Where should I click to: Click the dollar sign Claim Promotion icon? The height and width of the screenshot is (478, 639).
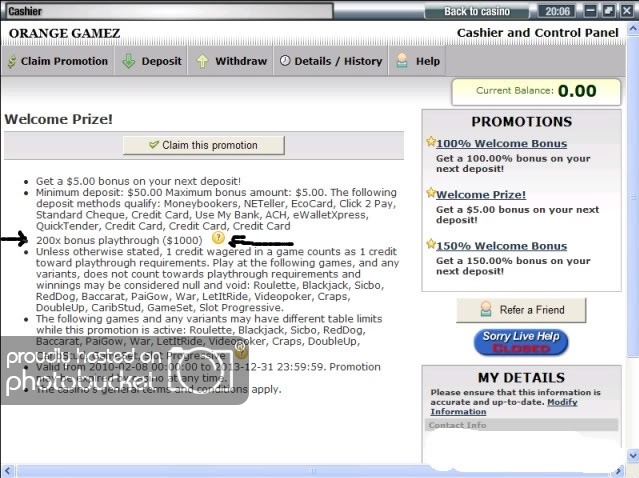tap(12, 62)
